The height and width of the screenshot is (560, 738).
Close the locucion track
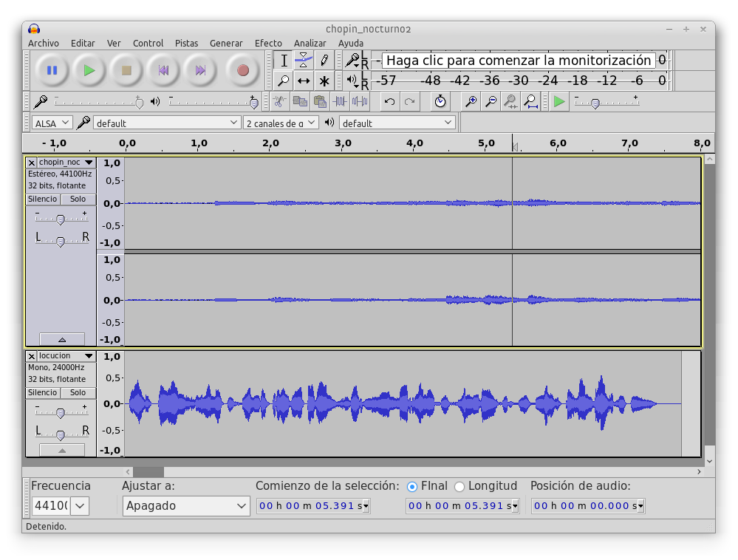coord(32,356)
